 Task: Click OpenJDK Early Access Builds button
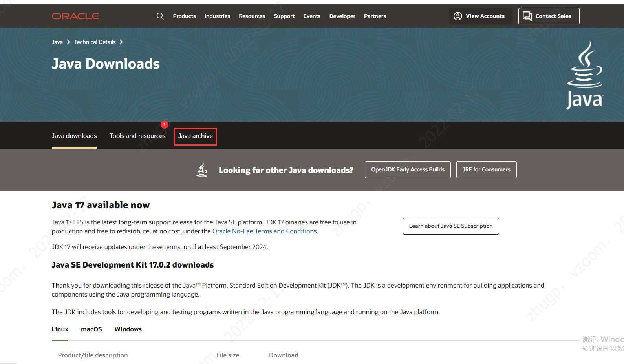408,169
